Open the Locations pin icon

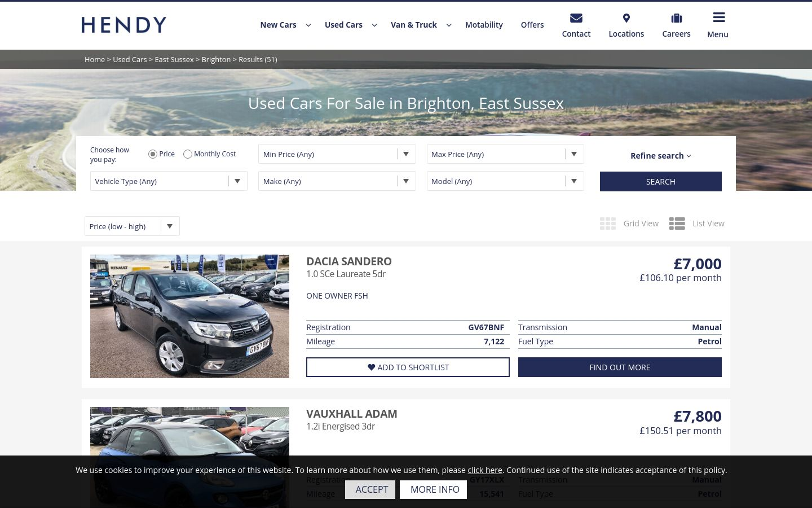tap(626, 18)
